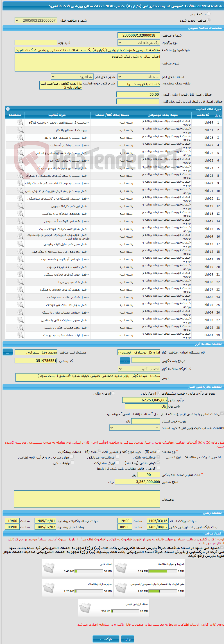This screenshot has height=644, width=224.
Task: Click the اسناد ارزیابی کیفی size progress bar
Action: tap(125, 611)
